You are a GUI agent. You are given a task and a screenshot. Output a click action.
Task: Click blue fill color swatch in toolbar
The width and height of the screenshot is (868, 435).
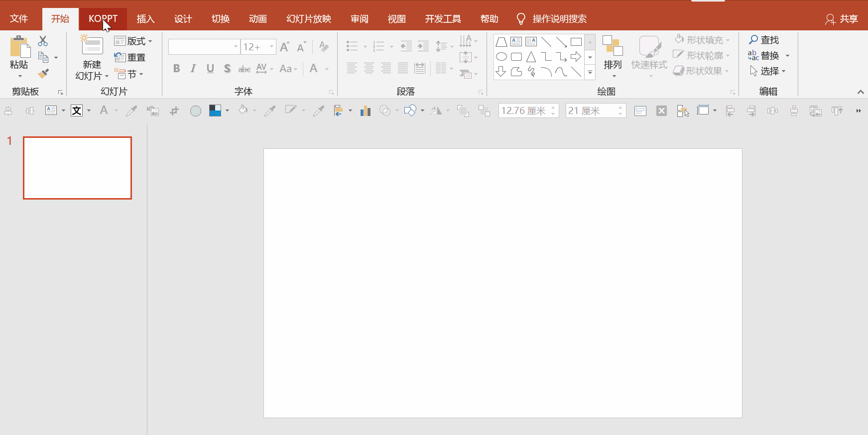[x=215, y=110]
